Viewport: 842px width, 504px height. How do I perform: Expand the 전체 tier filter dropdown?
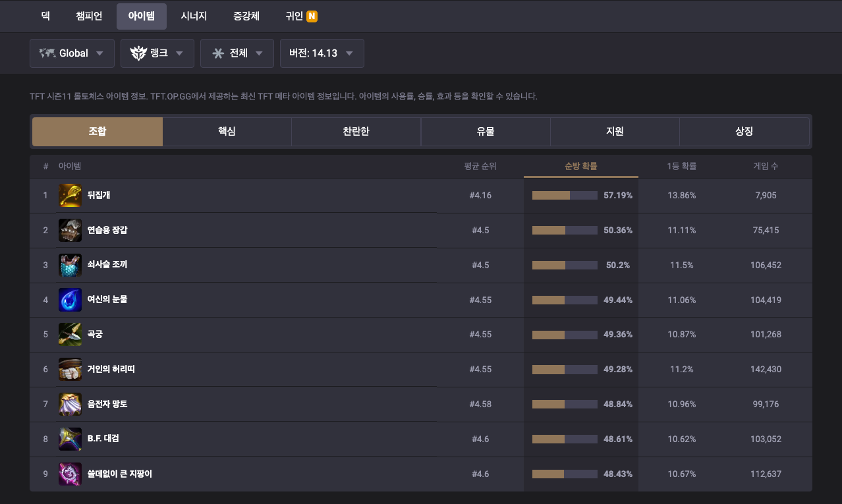pyautogui.click(x=237, y=53)
